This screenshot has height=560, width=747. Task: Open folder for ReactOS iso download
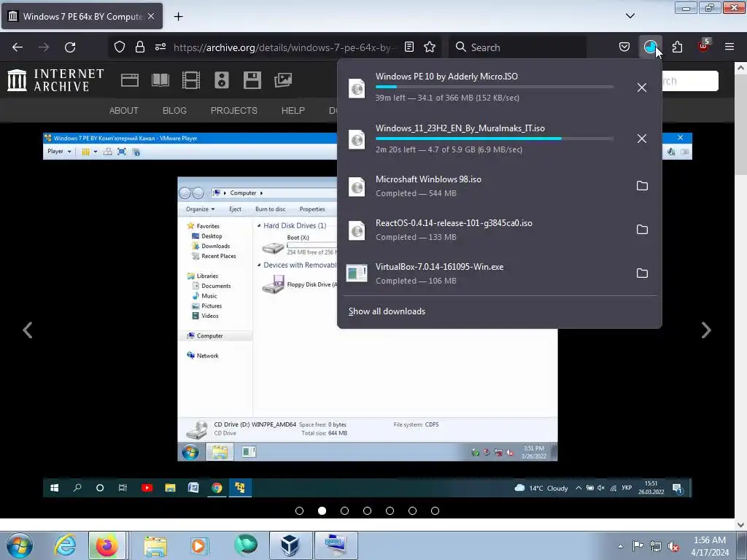[642, 230]
